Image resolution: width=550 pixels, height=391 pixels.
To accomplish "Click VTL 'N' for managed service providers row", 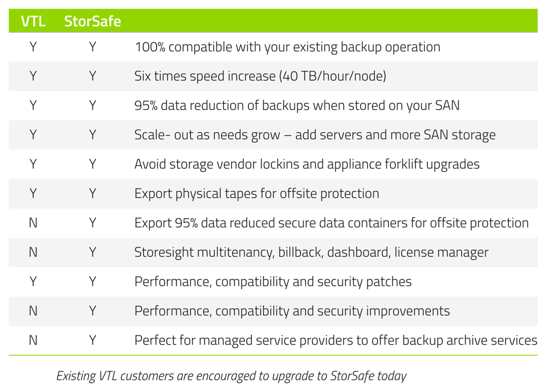I will (x=33, y=340).
